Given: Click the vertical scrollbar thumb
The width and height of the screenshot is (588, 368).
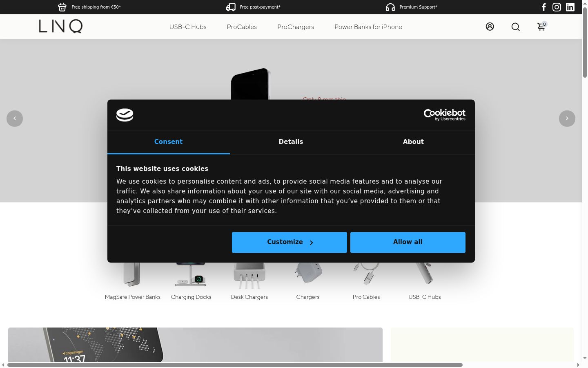Looking at the screenshot, I should pos(585,42).
